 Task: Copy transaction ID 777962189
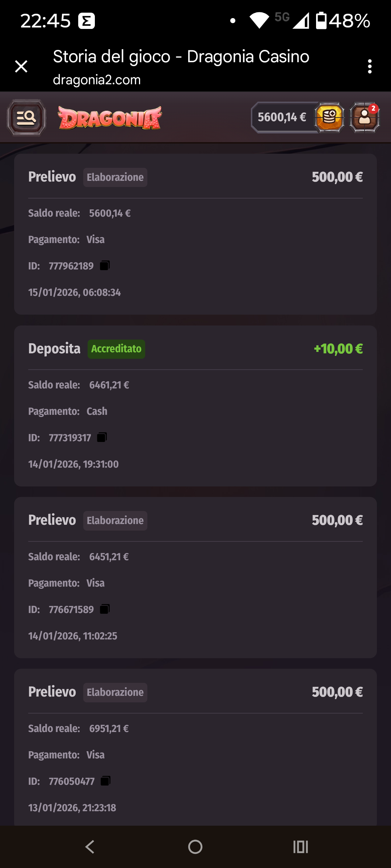pyautogui.click(x=105, y=266)
